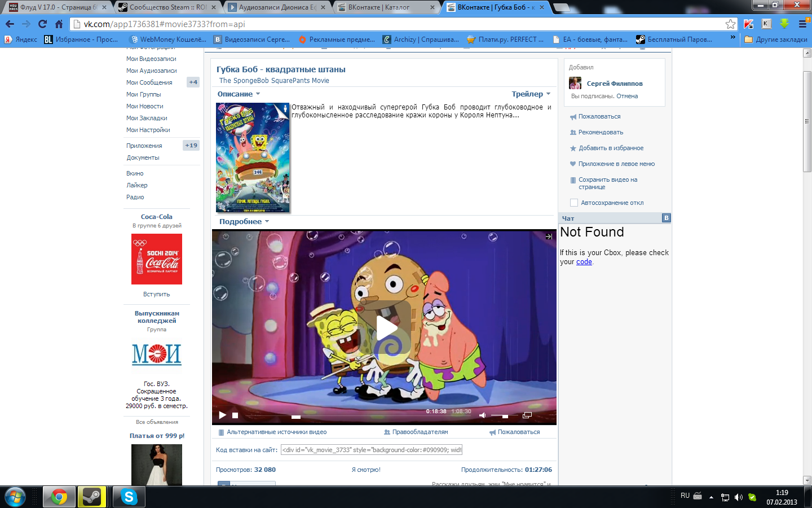This screenshot has width=812, height=508.
Task: Open Альтернативные источники видео link
Action: click(x=277, y=432)
